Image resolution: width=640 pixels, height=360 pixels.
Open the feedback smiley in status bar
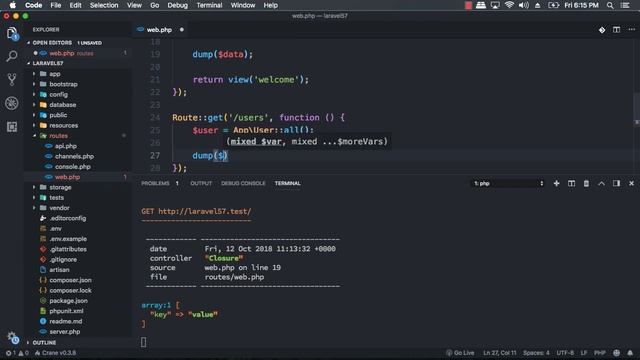(x=616, y=353)
